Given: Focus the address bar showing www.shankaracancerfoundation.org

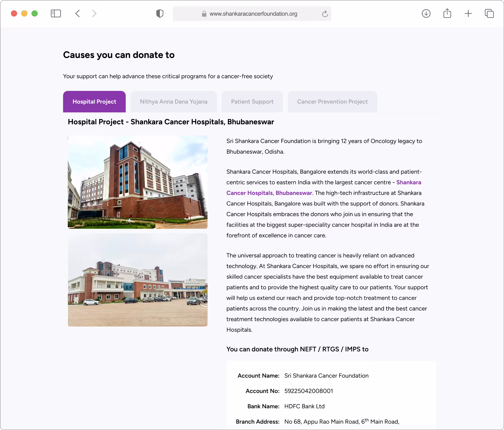Looking at the screenshot, I should click(252, 14).
